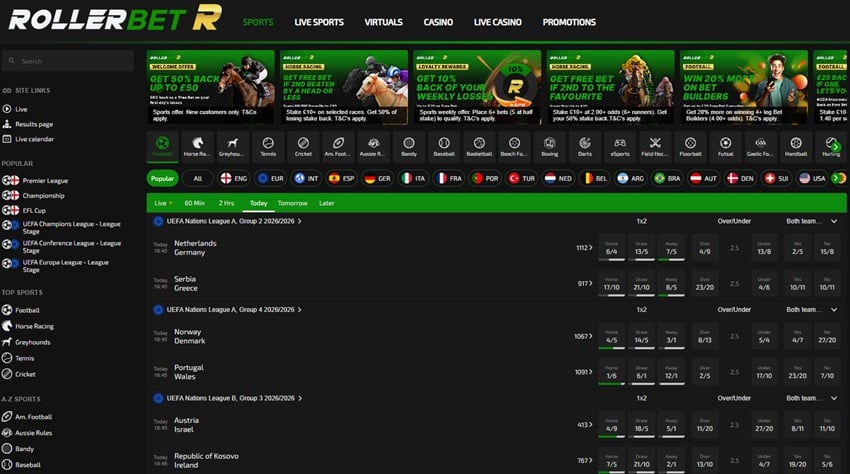Filter matches by ITA flag
Image resolution: width=850 pixels, height=474 pixels.
(413, 178)
